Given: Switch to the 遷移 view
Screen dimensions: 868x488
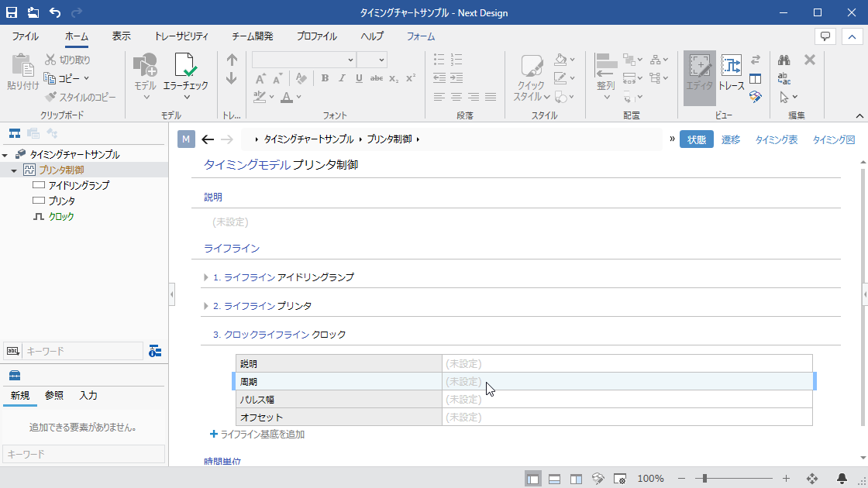Looking at the screenshot, I should (x=731, y=140).
